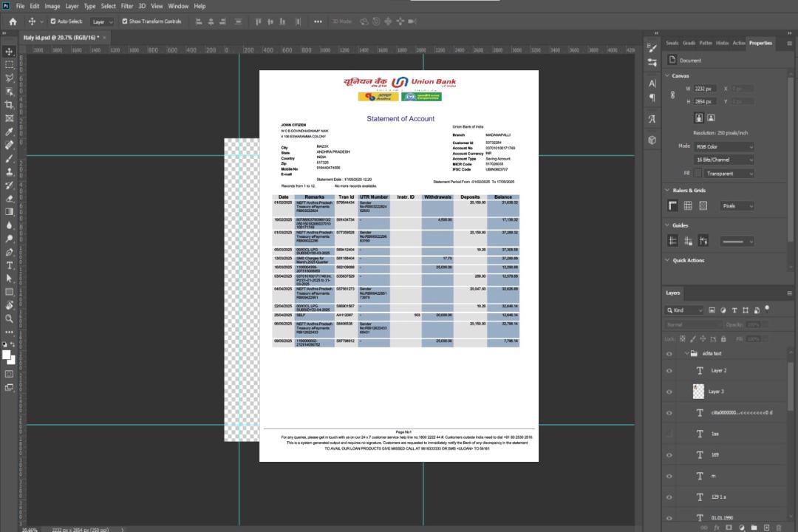Open the guide line style dropdown
This screenshot has width=798, height=532.
tap(737, 242)
